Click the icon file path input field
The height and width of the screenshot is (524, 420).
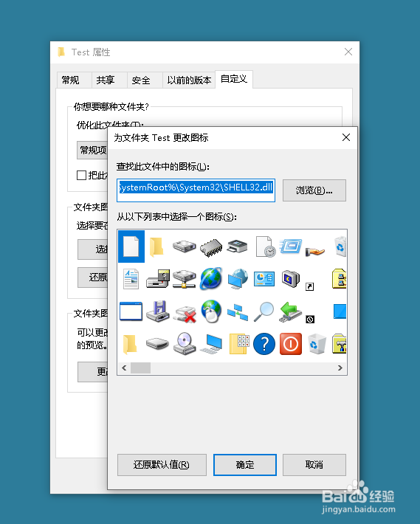(196, 190)
